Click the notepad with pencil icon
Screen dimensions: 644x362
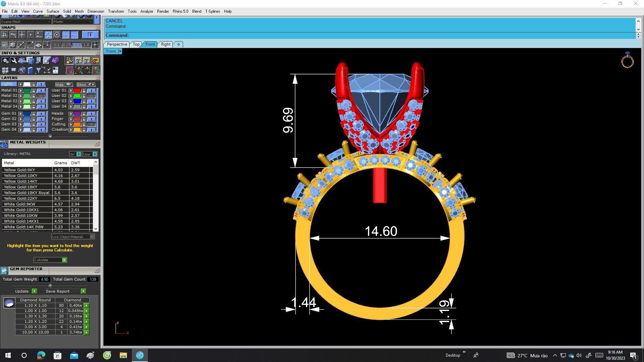click(x=47, y=60)
